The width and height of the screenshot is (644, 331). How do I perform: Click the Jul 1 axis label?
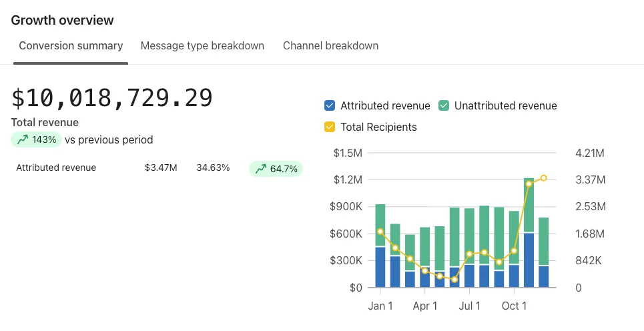tap(469, 306)
